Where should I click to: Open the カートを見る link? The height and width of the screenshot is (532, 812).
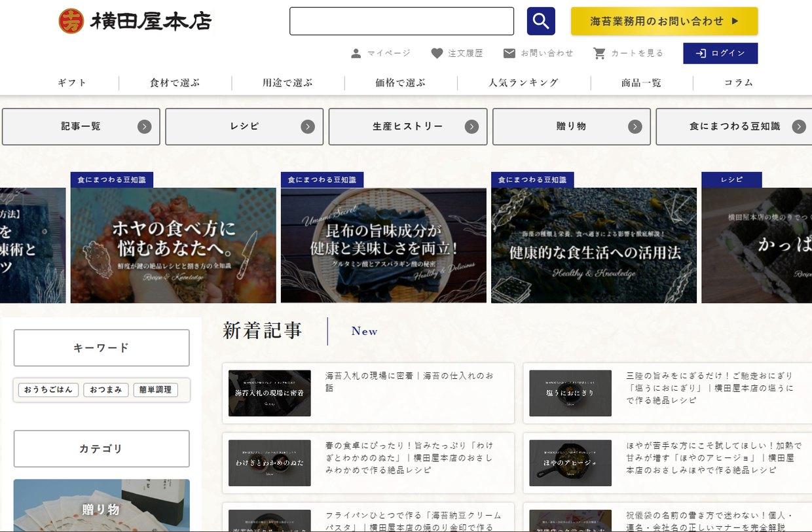point(629,54)
